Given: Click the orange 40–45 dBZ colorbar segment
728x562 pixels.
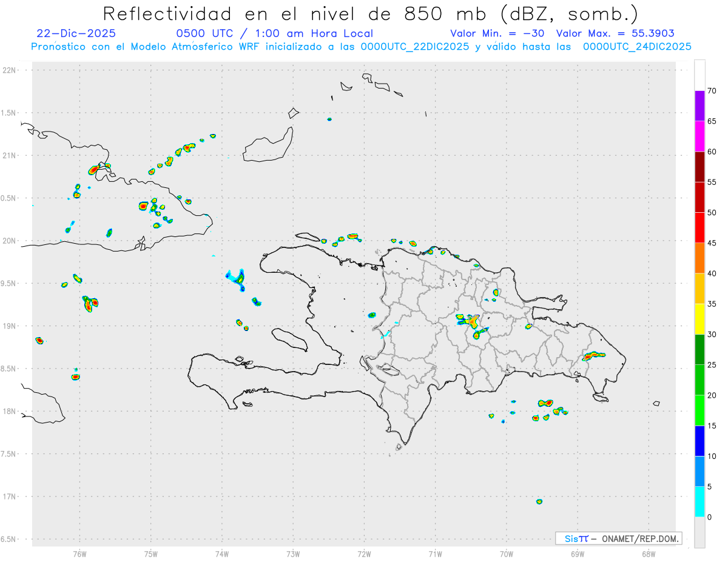Looking at the screenshot, I should 699,258.
